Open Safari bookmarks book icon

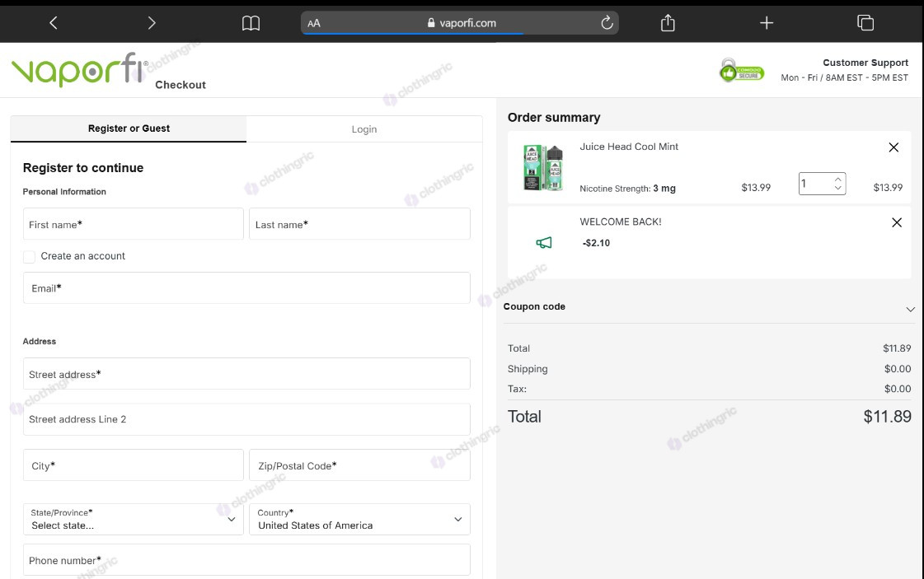coord(251,23)
